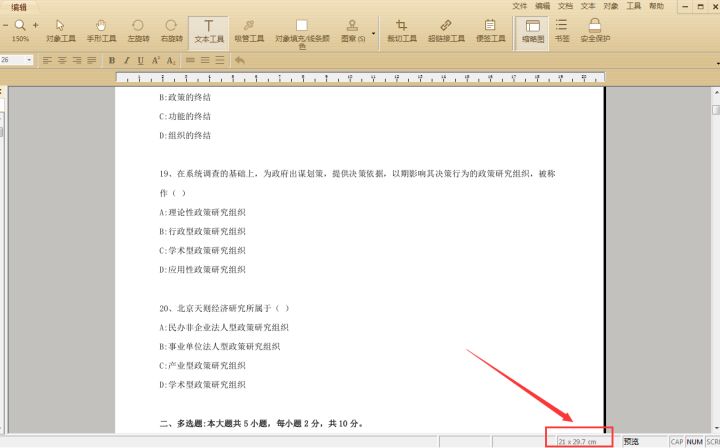Set wide line spacing

coord(220,60)
